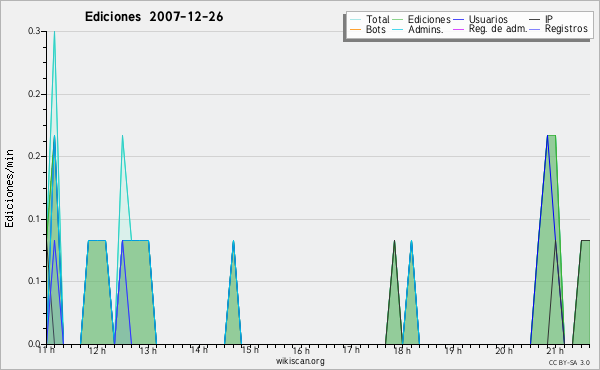Click the dark IP legend line swatch

click(x=535, y=20)
